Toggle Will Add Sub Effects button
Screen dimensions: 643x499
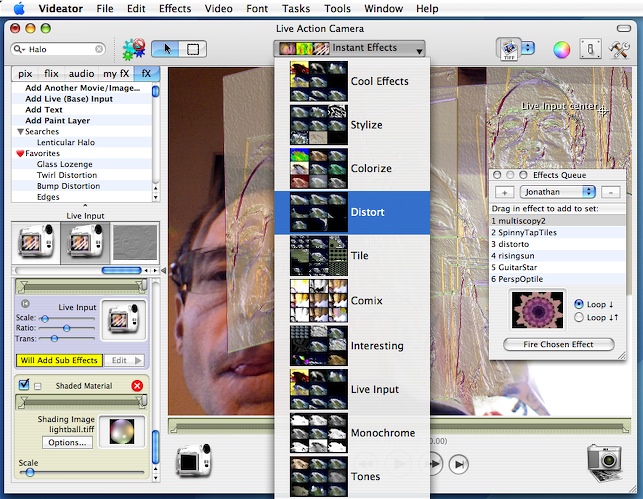click(59, 360)
